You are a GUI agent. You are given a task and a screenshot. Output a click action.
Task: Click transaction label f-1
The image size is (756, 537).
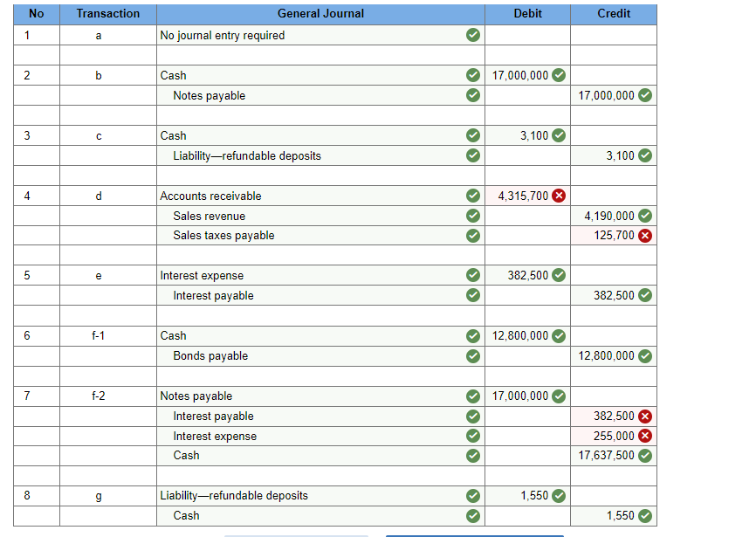[99, 335]
